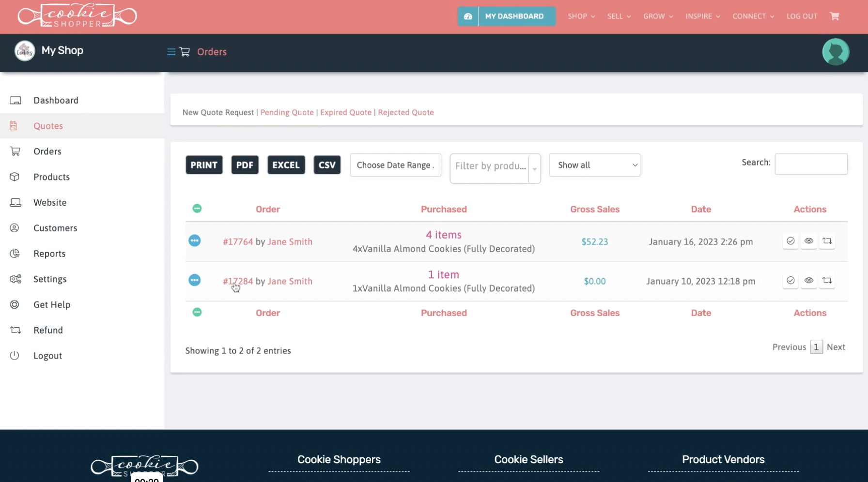
Task: Mark order #17284 as complete
Action: tap(790, 281)
